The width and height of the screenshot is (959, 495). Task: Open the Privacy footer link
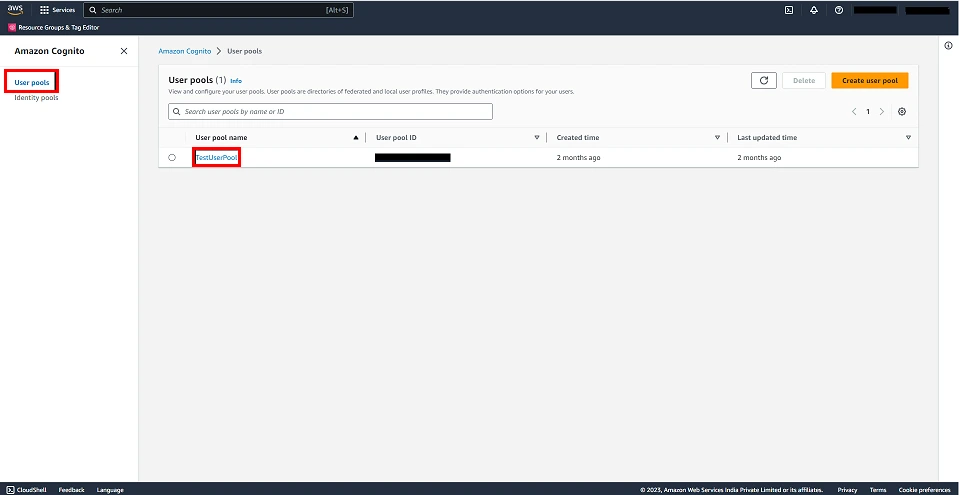(847, 489)
